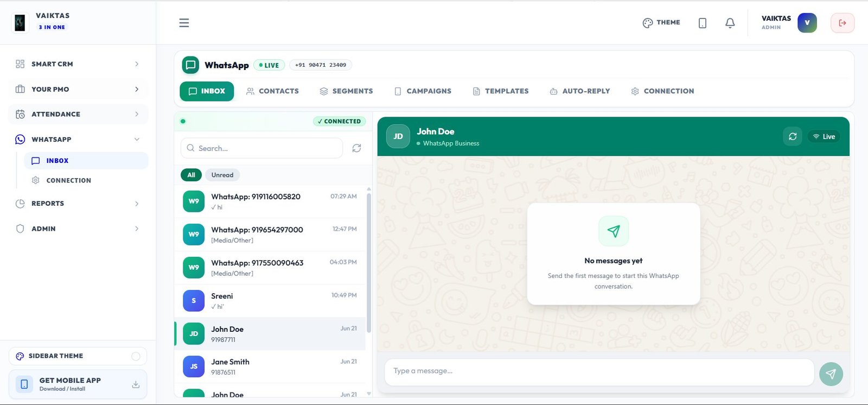Expand the Your PMO menu

[78, 89]
